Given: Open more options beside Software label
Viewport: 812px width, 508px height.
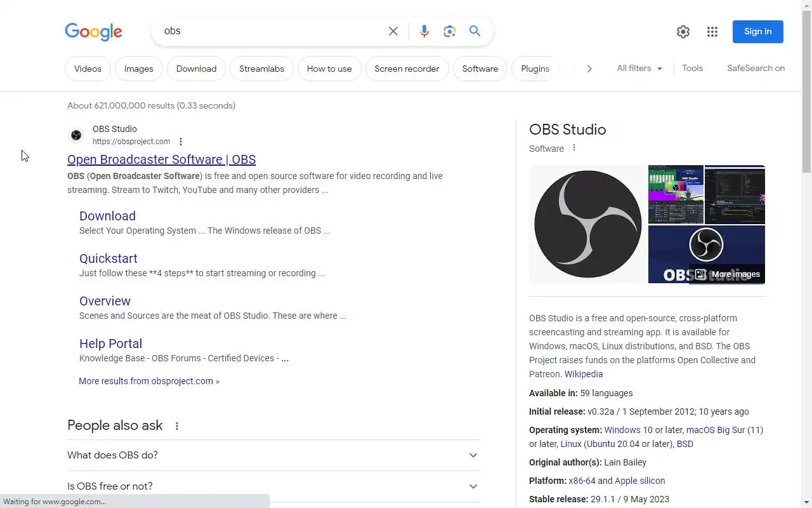Looking at the screenshot, I should tap(574, 148).
